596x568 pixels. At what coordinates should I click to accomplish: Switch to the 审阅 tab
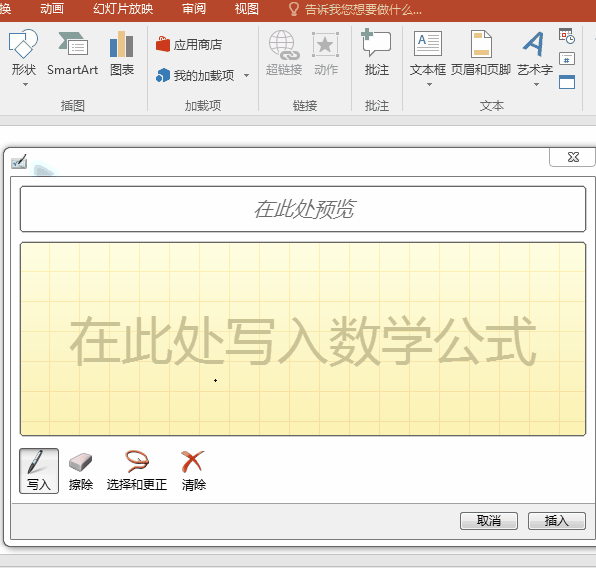coord(194,9)
